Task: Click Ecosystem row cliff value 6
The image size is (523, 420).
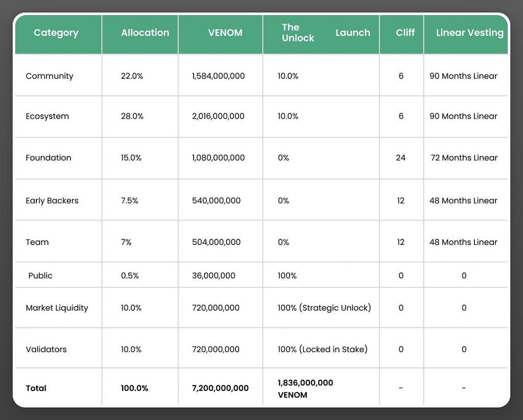Action: tap(401, 116)
